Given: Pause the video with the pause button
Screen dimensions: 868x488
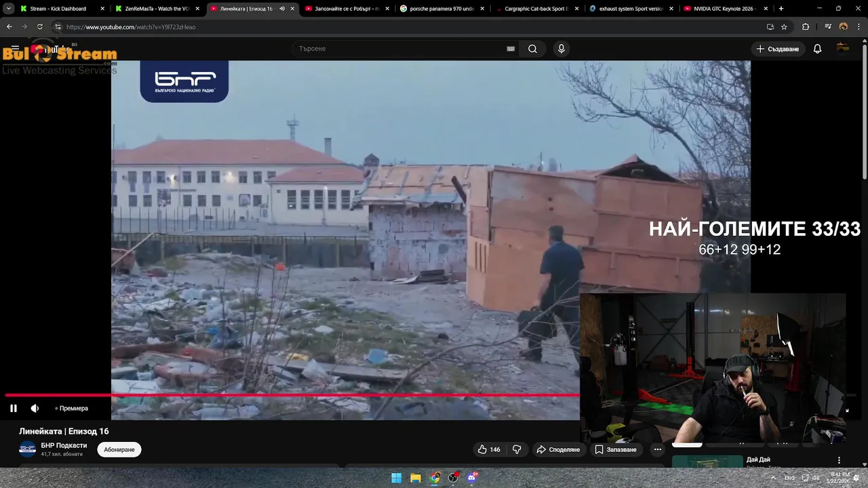Looking at the screenshot, I should 13,408.
